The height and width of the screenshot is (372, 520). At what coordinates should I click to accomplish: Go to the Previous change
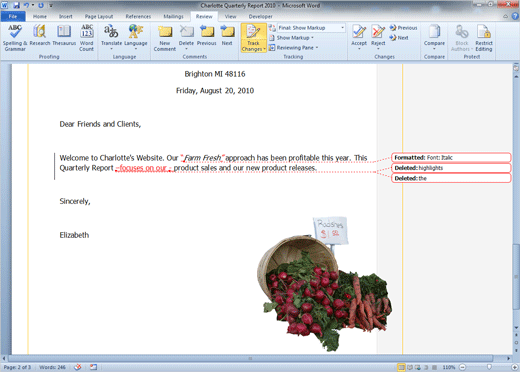pos(403,28)
